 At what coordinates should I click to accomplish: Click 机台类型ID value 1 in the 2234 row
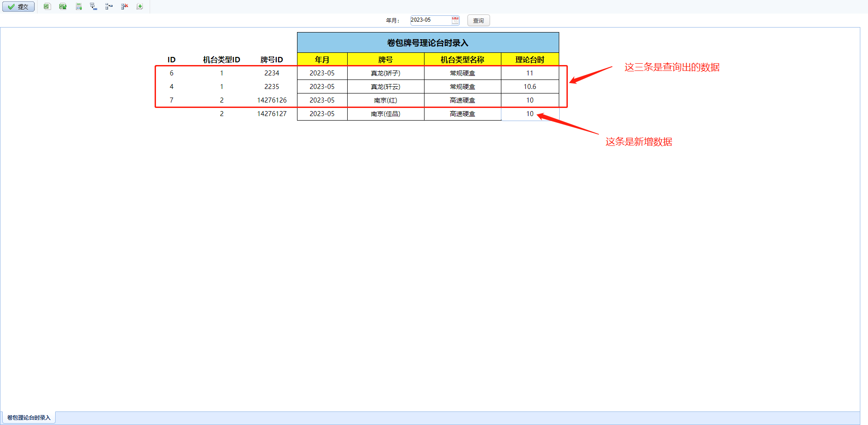(x=222, y=73)
